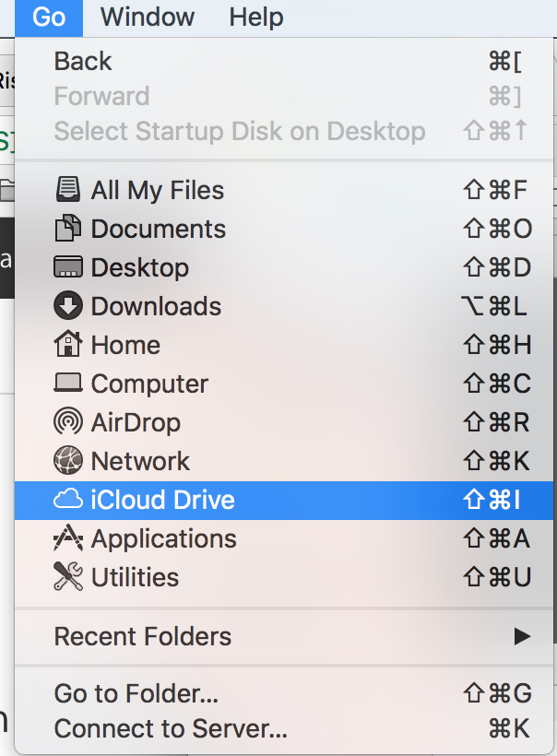Click the Utilities tools icon
557x756 pixels.
(x=68, y=577)
